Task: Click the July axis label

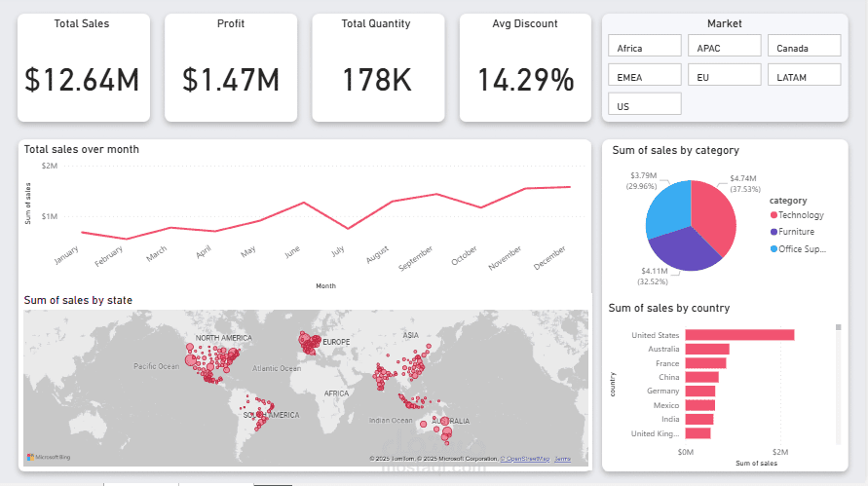Action: pos(338,251)
